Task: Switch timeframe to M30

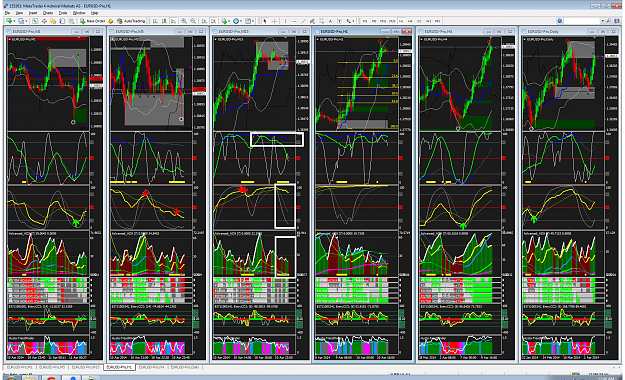Action: [392, 21]
